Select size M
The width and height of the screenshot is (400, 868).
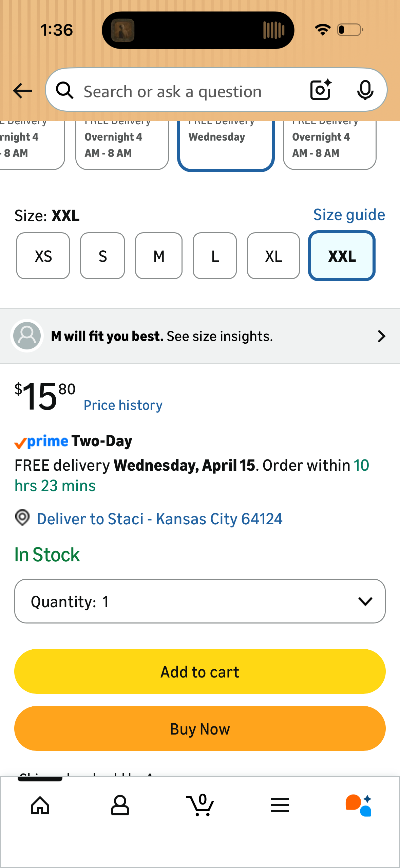(x=159, y=256)
